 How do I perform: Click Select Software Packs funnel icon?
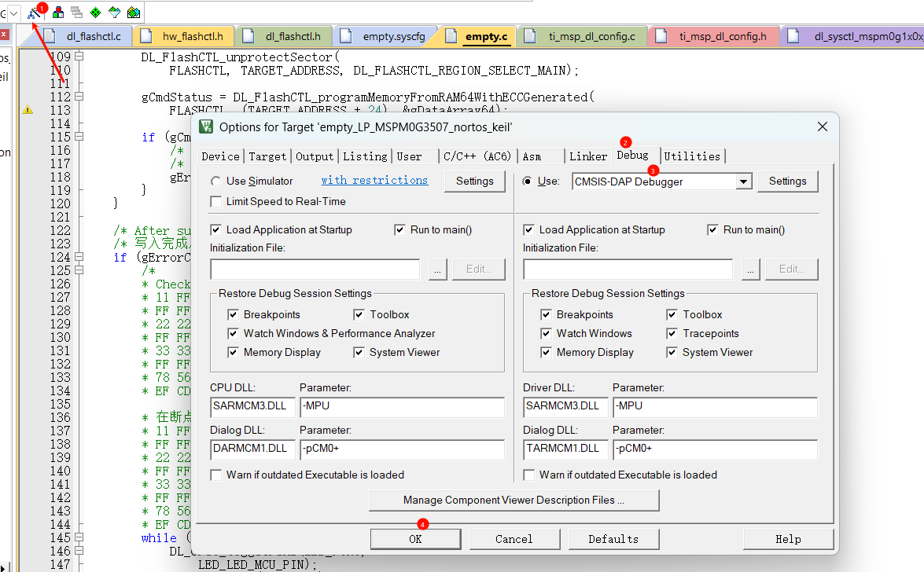[114, 13]
